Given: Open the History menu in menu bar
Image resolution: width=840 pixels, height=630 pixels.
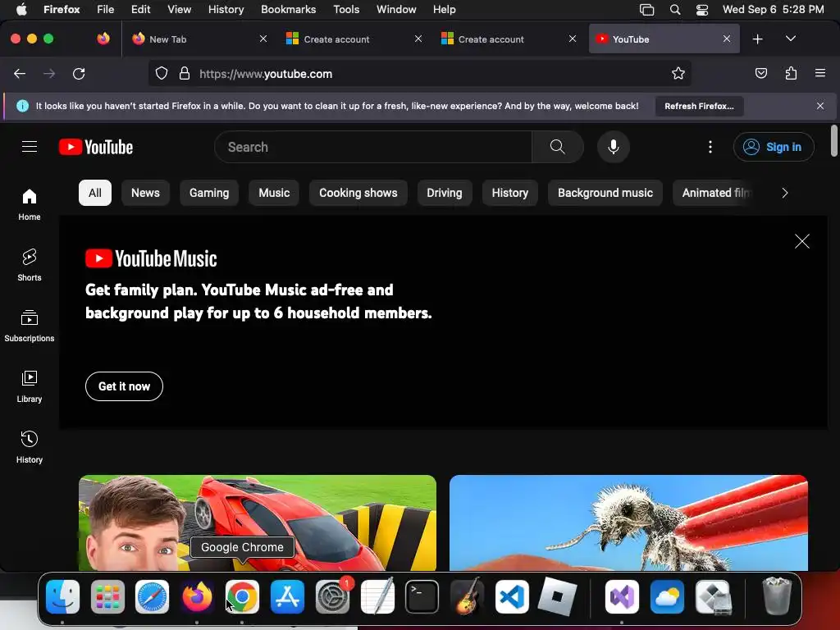Looking at the screenshot, I should click(x=226, y=9).
